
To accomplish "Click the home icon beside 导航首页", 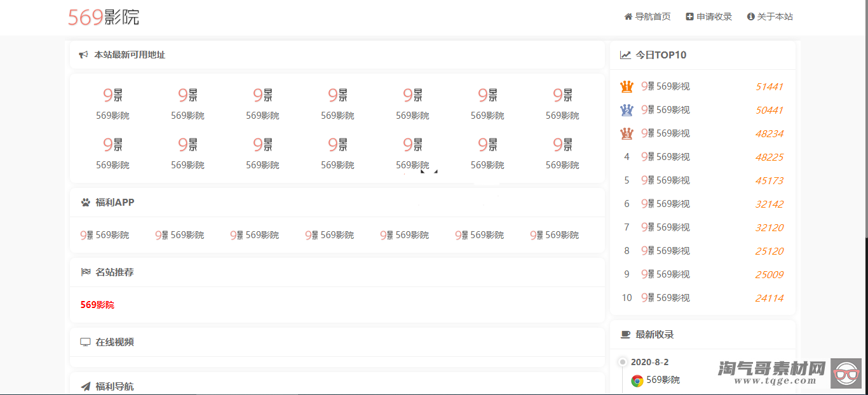I will (x=628, y=17).
